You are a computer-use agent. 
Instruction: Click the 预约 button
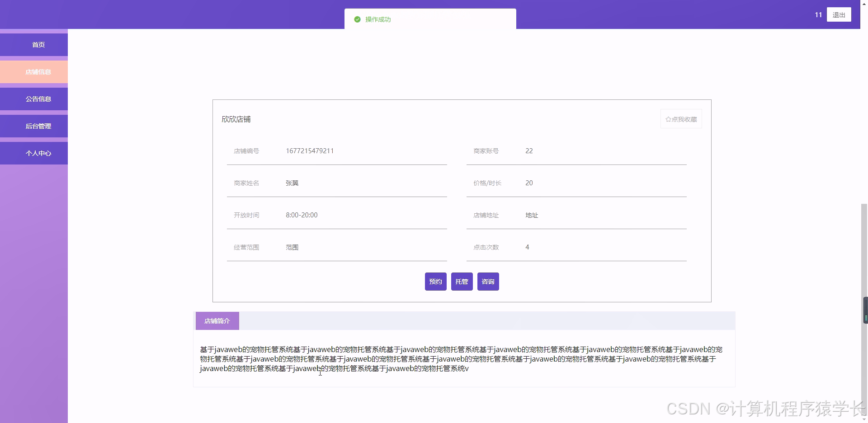coord(435,281)
